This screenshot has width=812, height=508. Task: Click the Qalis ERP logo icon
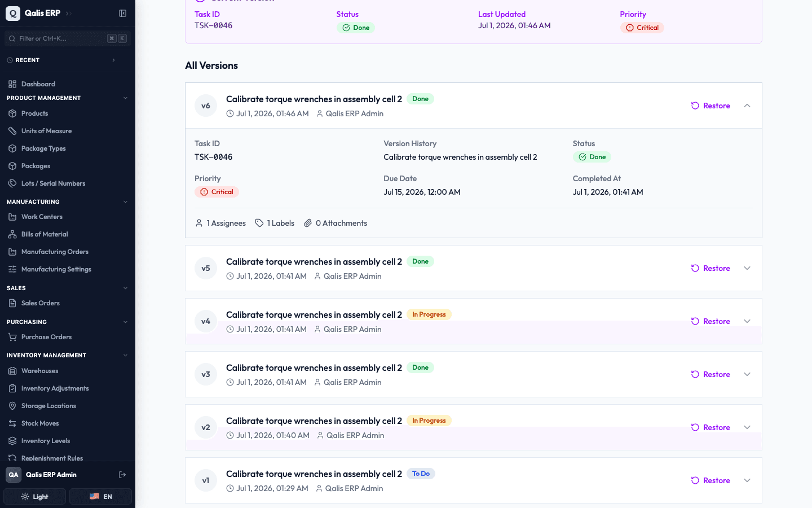tap(13, 13)
